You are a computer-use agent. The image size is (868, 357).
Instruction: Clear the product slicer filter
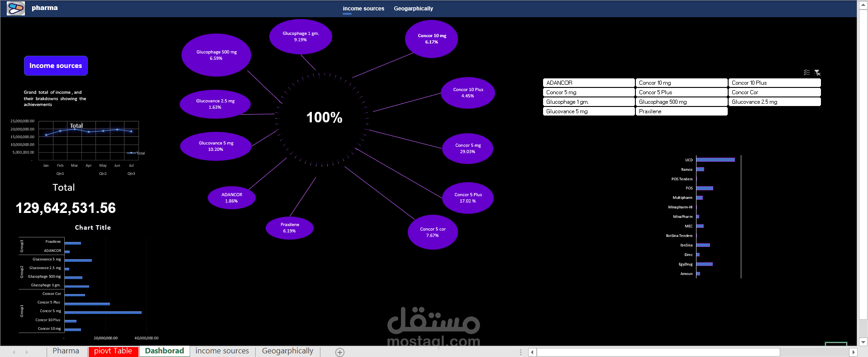point(817,72)
